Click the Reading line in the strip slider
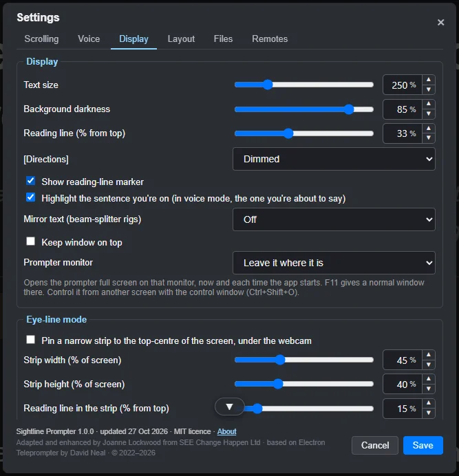Screen dimensions: 459x476 [x=303, y=409]
